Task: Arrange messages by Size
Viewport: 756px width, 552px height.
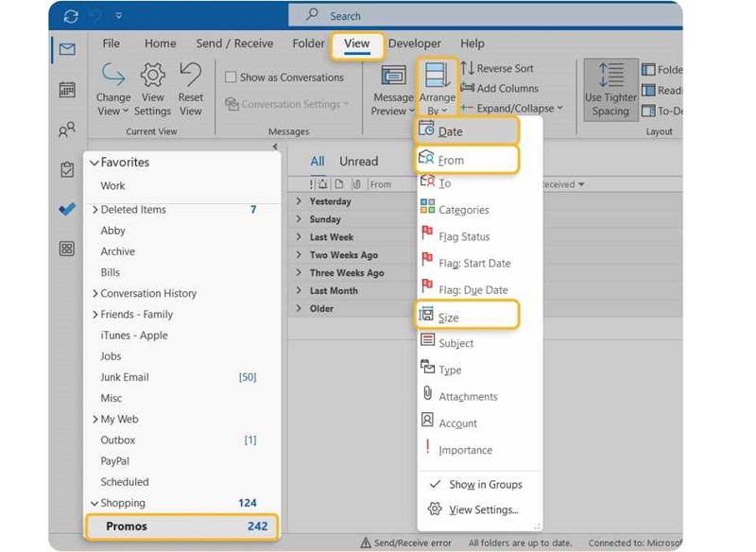Action: tap(467, 317)
